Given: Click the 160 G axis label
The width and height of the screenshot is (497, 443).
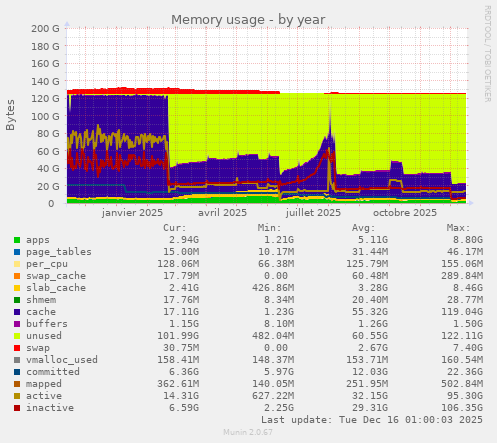Looking at the screenshot, I should click(x=45, y=64).
